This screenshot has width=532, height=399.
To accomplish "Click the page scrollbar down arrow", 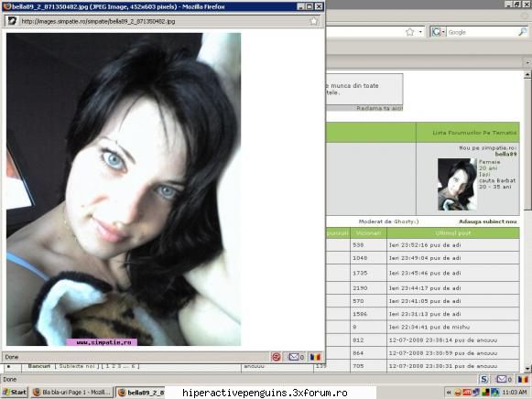I will (x=527, y=369).
